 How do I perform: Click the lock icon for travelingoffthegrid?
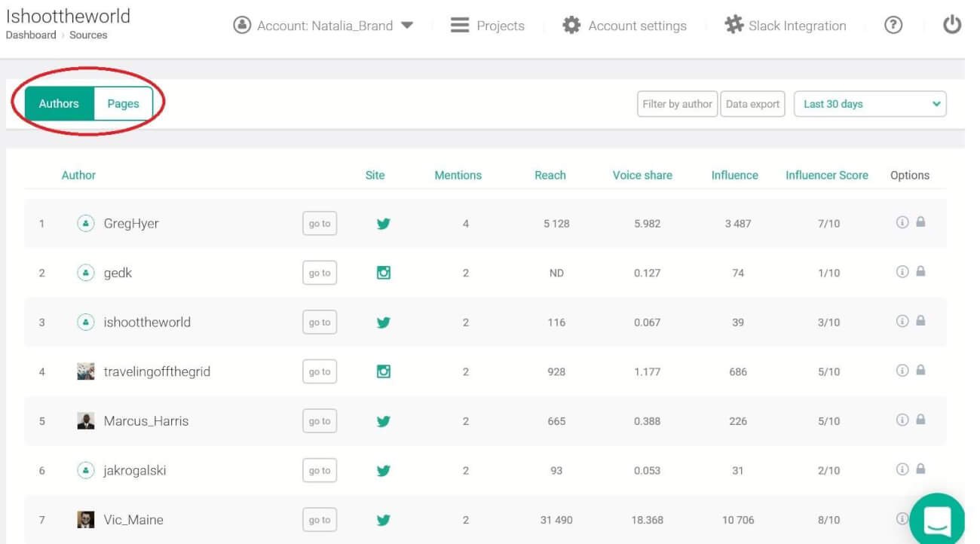pyautogui.click(x=920, y=370)
